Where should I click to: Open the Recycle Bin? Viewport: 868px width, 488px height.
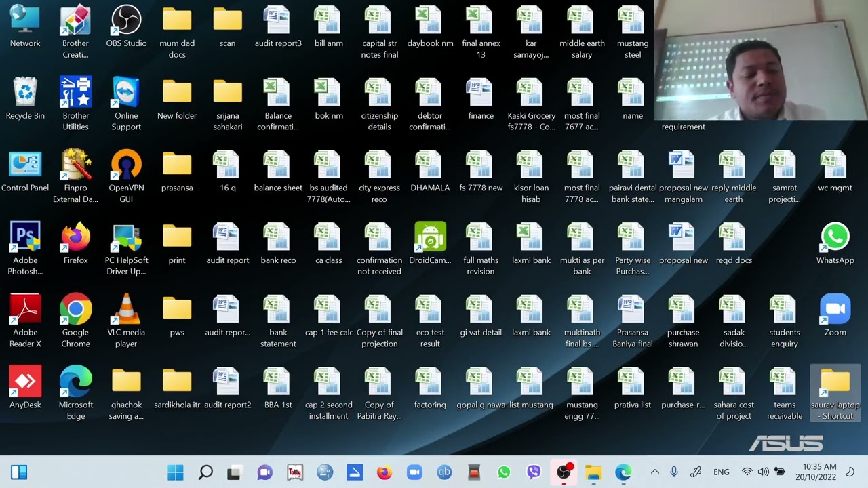click(x=25, y=99)
